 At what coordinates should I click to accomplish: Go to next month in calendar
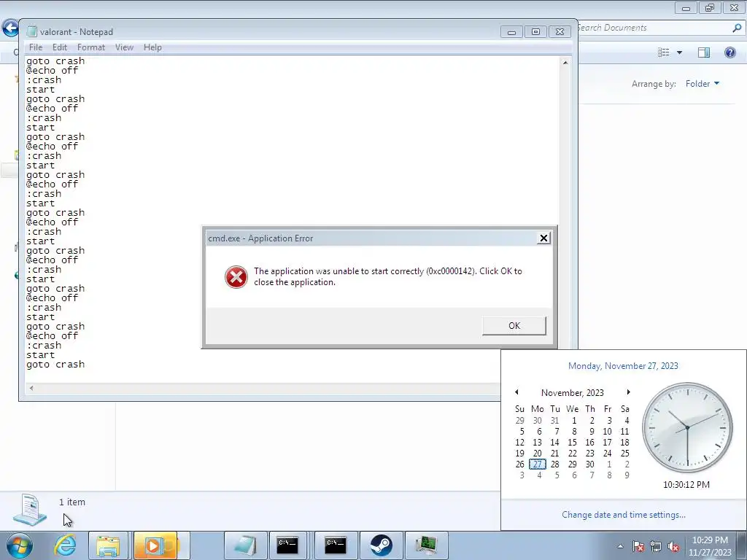(628, 392)
